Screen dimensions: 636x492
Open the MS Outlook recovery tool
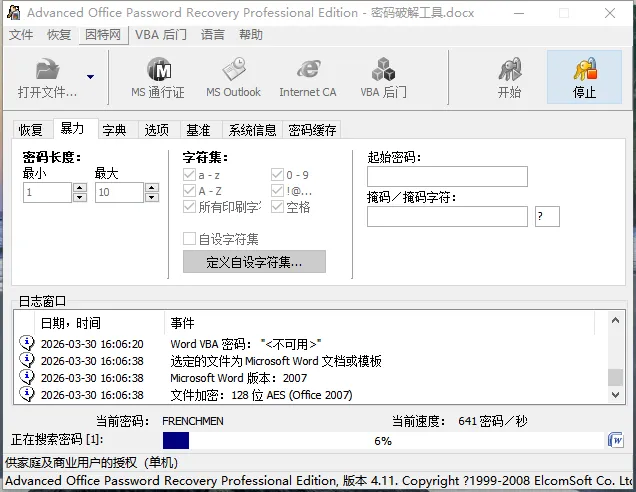click(233, 77)
